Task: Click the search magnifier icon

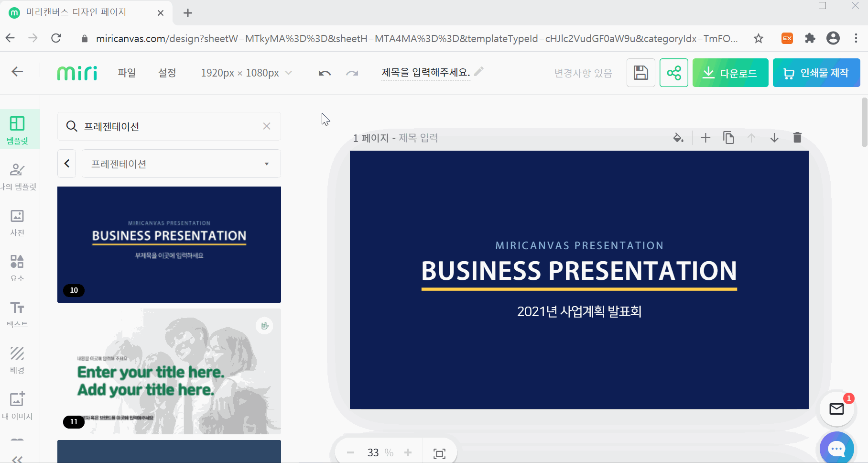Action: (72, 126)
